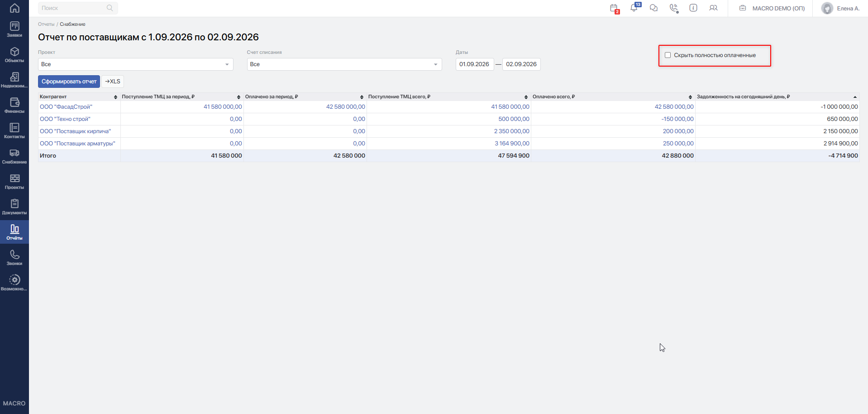The width and height of the screenshot is (868, 414).
Task: Click the Сформировать отчет button
Action: click(x=69, y=82)
